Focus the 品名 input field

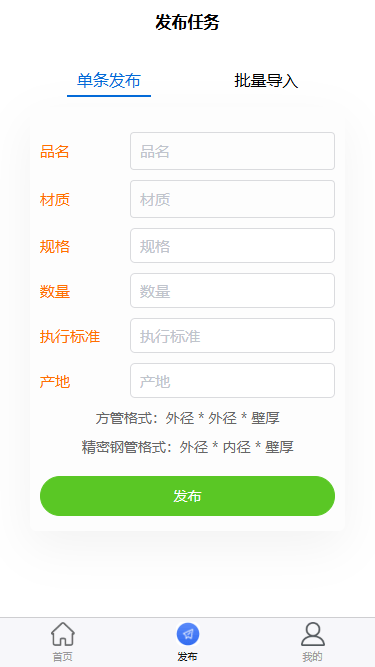click(233, 151)
